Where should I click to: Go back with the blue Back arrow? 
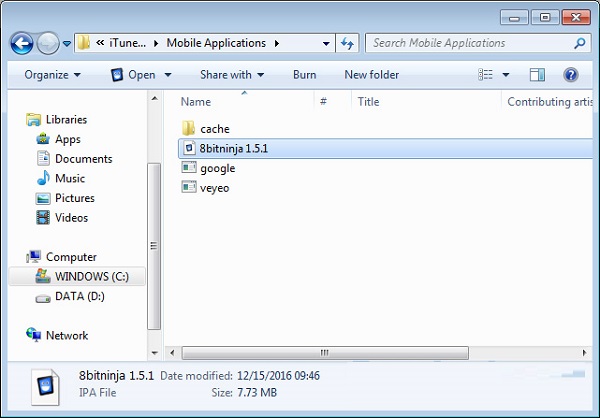point(22,43)
